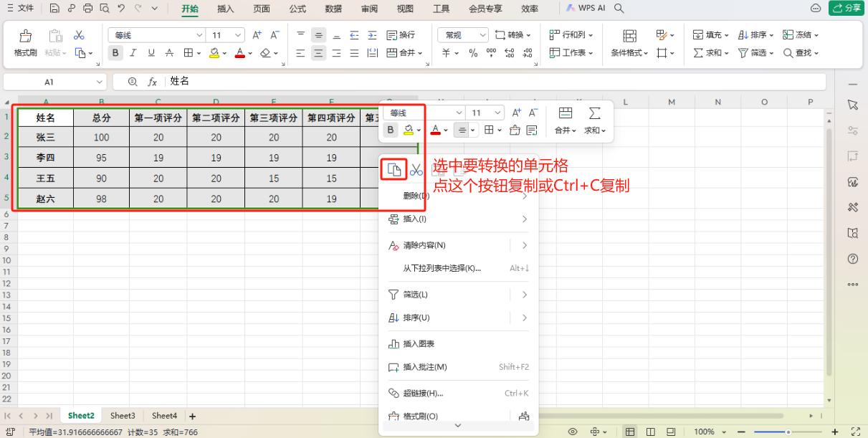Click the thousands separator icon
This screenshot has width=868, height=438.
tap(492, 52)
